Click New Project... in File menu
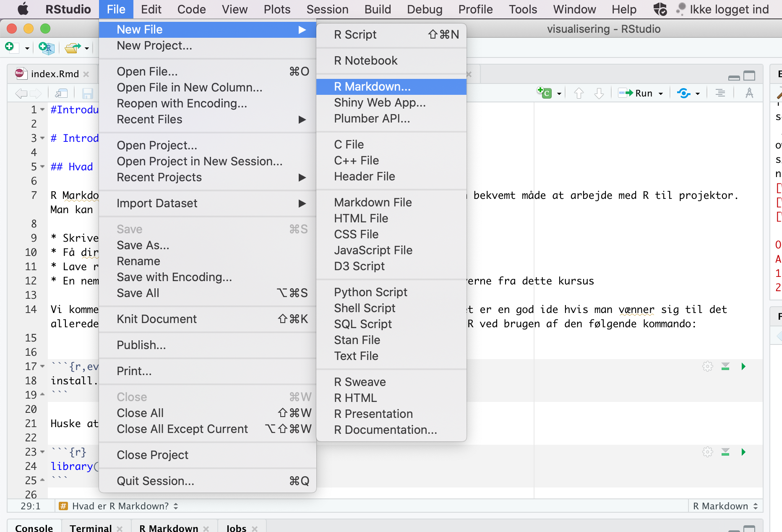Image resolution: width=782 pixels, height=532 pixels. point(207,46)
